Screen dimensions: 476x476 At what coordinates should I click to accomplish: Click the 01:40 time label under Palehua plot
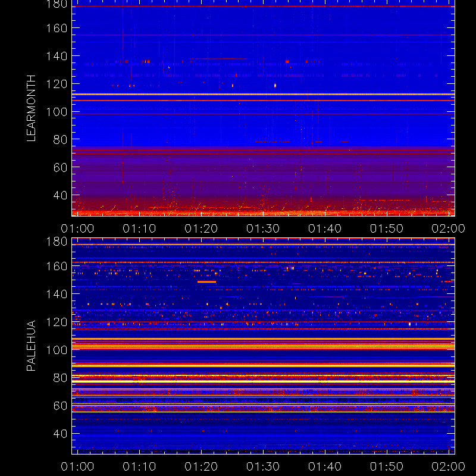325,466
